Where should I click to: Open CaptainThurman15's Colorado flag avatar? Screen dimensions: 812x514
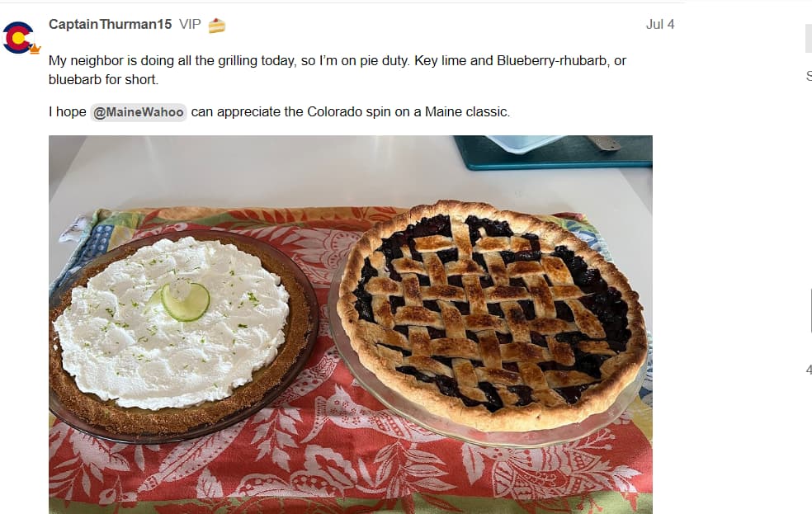click(18, 38)
